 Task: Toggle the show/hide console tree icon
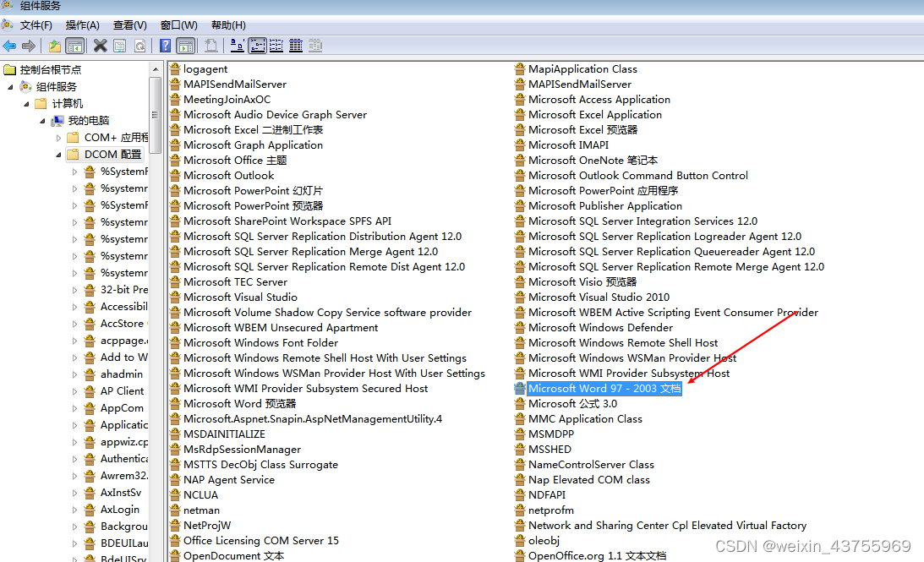[x=75, y=46]
